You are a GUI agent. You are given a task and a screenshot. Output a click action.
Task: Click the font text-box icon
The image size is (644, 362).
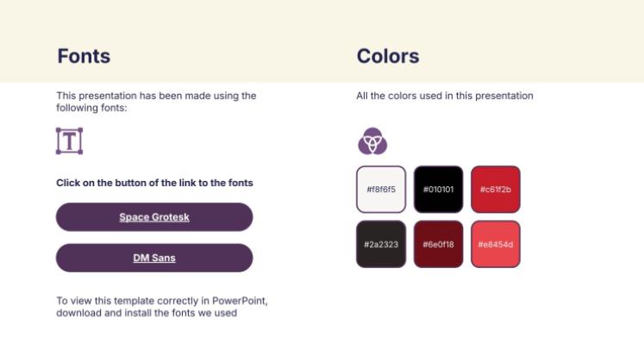point(69,141)
